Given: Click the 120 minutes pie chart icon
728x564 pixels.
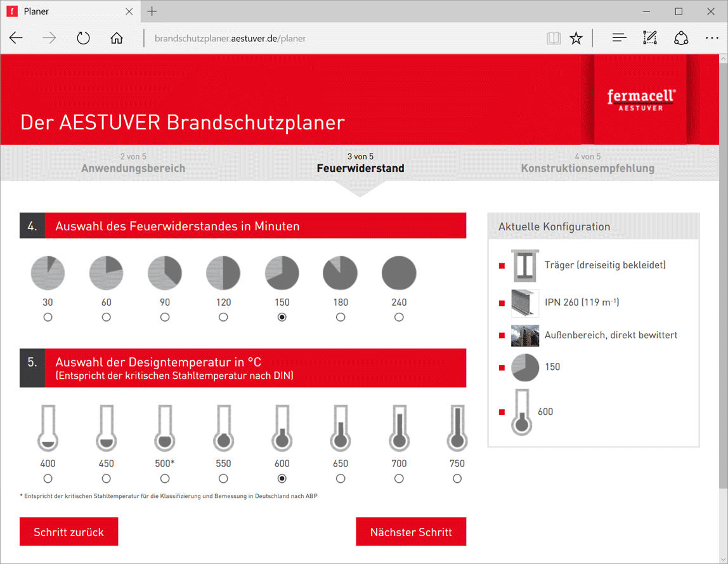Looking at the screenshot, I should (x=223, y=273).
